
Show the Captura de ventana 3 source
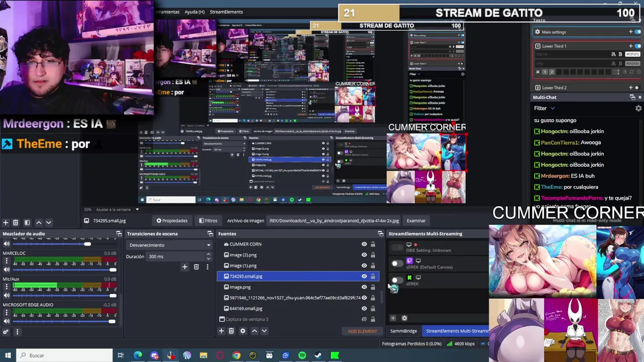point(364,319)
